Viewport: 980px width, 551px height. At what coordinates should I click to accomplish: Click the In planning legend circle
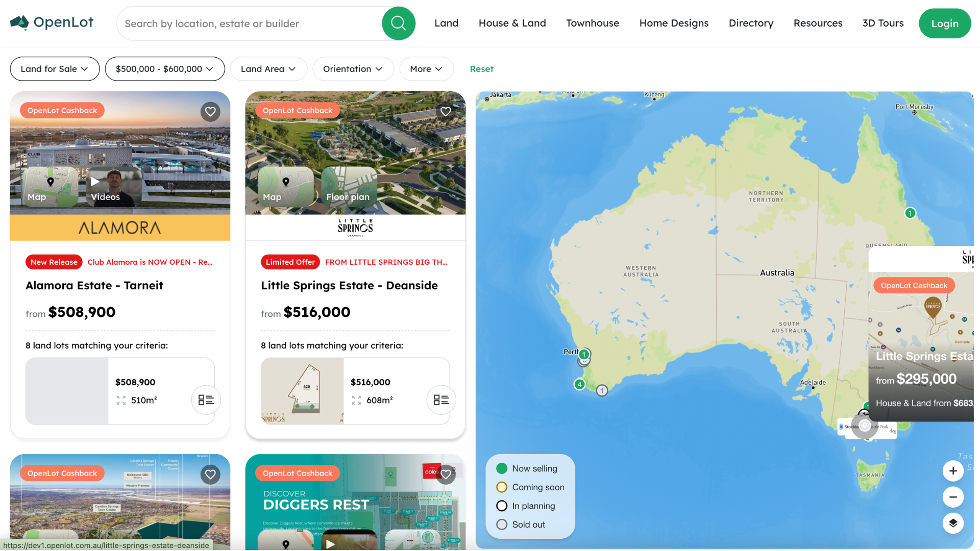pos(502,506)
